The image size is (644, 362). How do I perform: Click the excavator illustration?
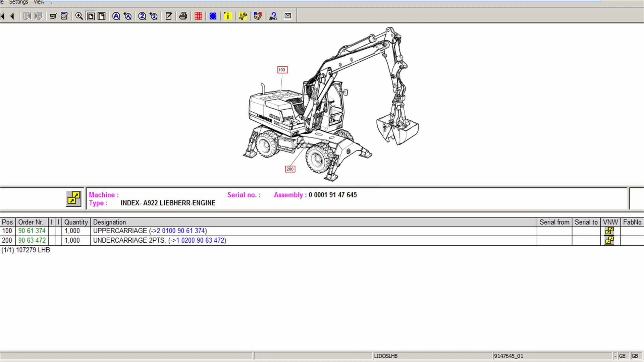pos(331,104)
